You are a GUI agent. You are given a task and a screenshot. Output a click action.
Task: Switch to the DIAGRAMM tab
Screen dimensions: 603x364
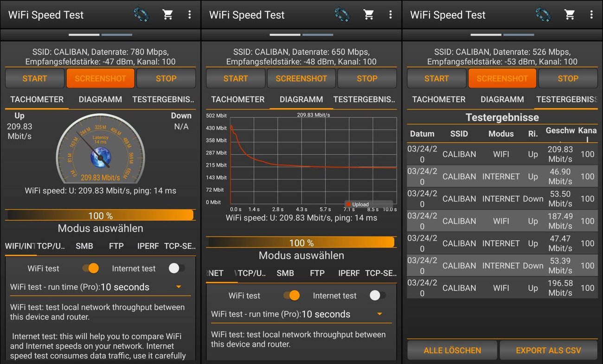100,99
